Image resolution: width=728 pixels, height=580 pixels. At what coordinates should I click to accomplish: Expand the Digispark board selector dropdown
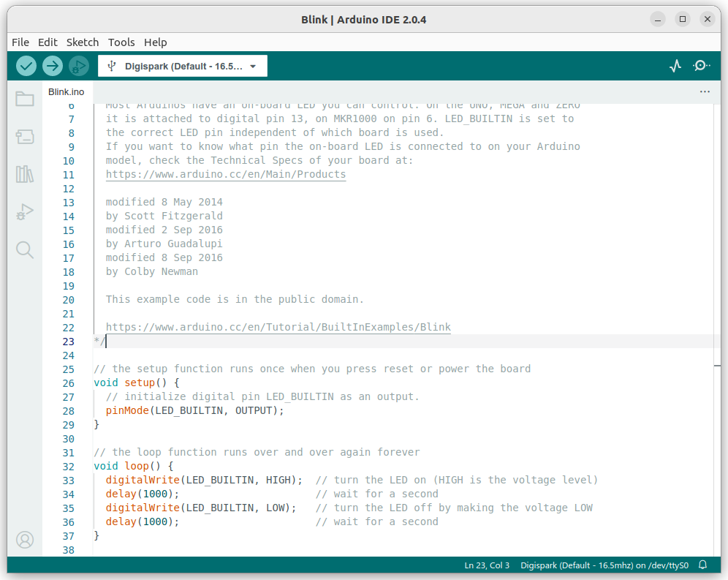(183, 66)
